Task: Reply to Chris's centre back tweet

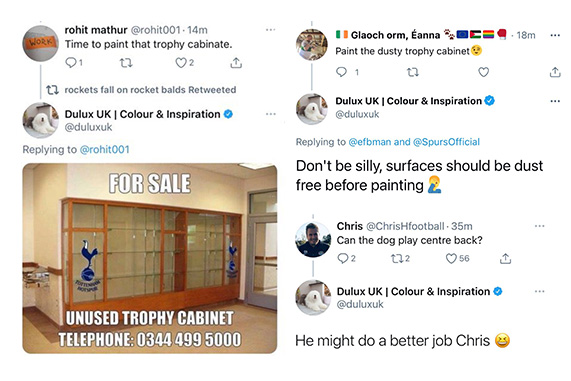Action: coord(343,259)
